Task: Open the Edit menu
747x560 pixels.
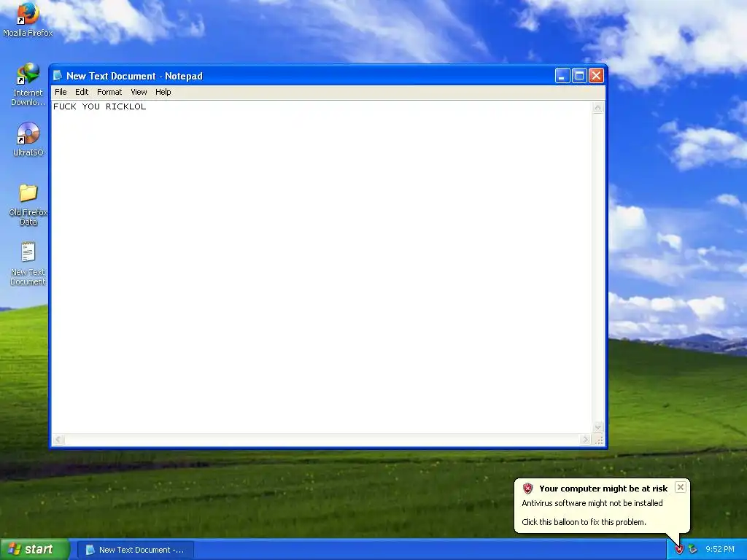Action: click(82, 92)
